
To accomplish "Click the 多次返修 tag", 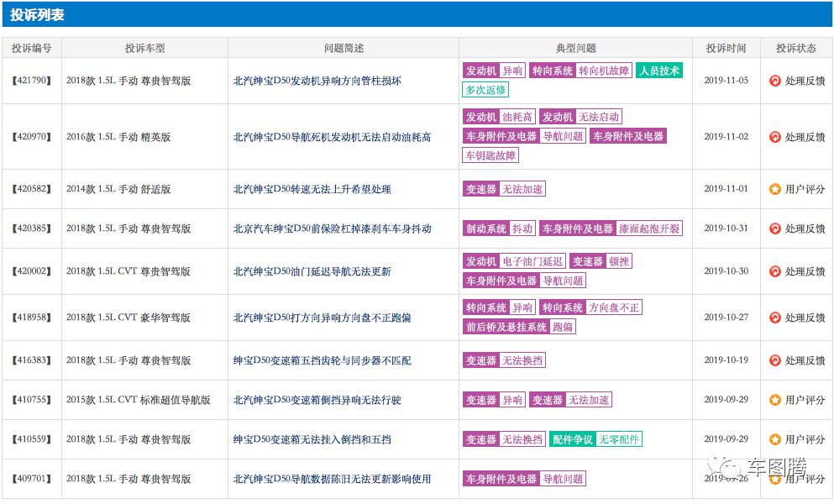I will click(x=485, y=90).
